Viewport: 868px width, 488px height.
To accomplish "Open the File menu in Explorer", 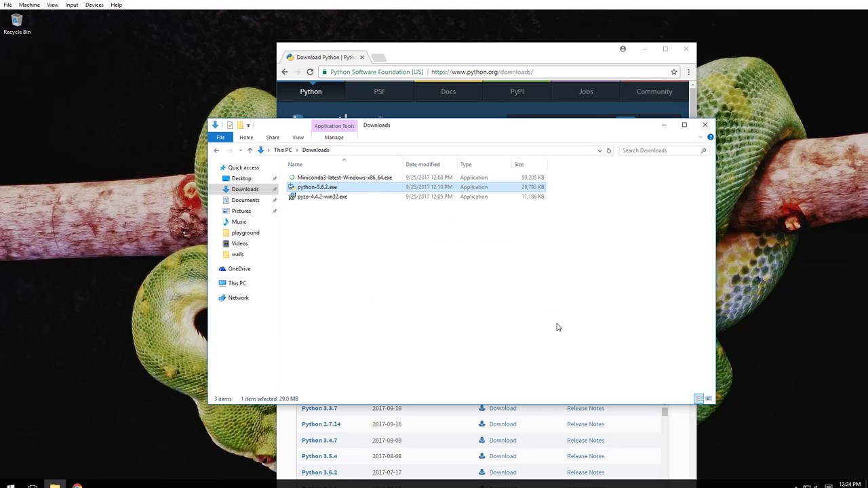I will pos(220,137).
